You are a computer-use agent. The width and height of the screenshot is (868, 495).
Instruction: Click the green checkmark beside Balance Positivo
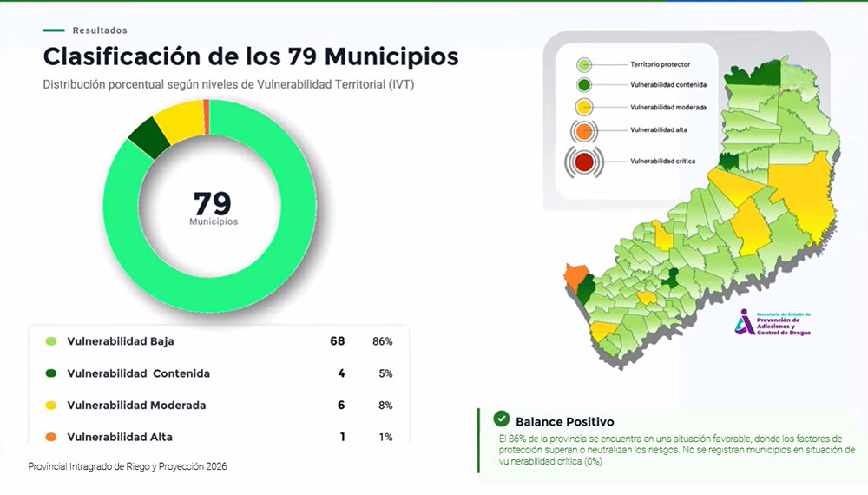click(x=501, y=420)
